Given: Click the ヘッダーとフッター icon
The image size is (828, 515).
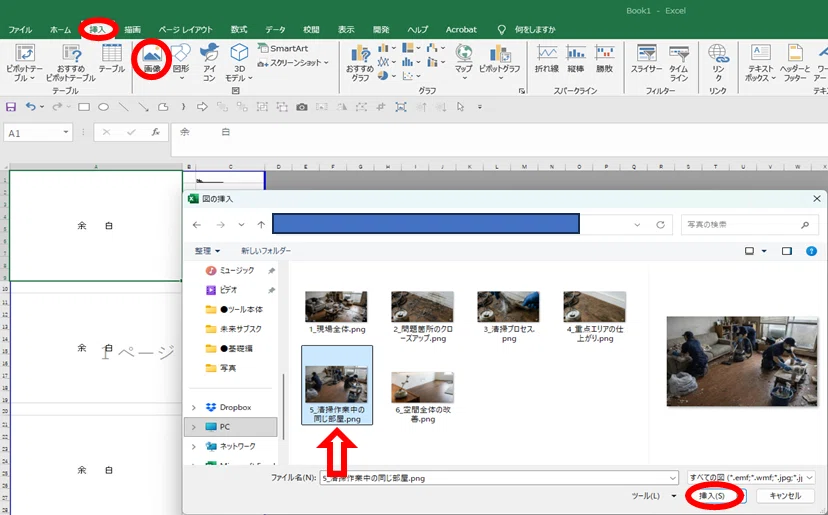Looking at the screenshot, I should 795,53.
